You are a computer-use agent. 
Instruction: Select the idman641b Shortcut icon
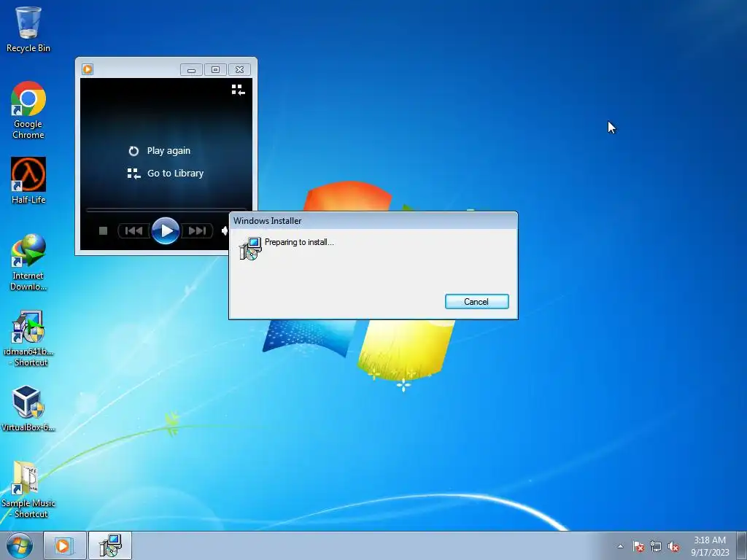click(28, 338)
